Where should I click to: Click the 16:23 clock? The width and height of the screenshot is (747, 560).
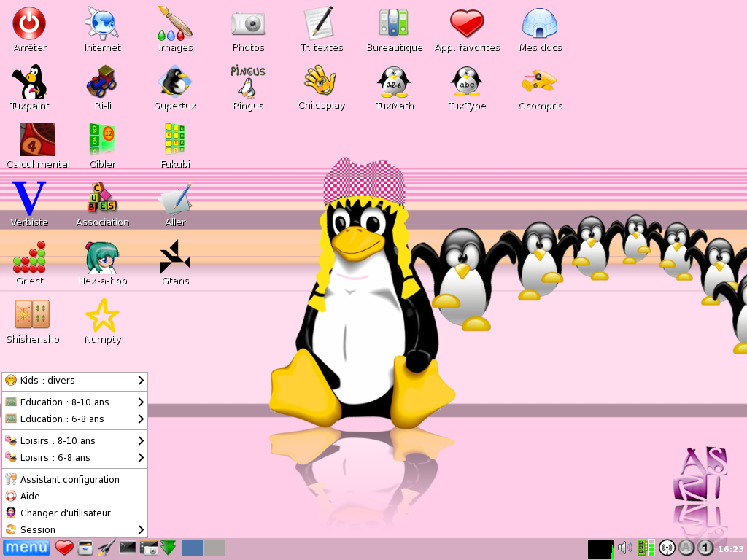coord(730,549)
